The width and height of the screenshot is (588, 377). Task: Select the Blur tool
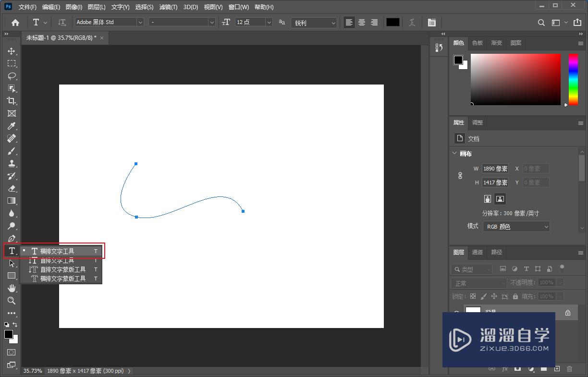(12, 213)
